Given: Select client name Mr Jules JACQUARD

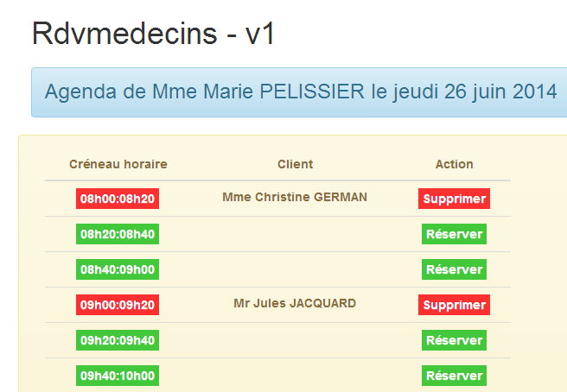Looking at the screenshot, I should point(295,303).
